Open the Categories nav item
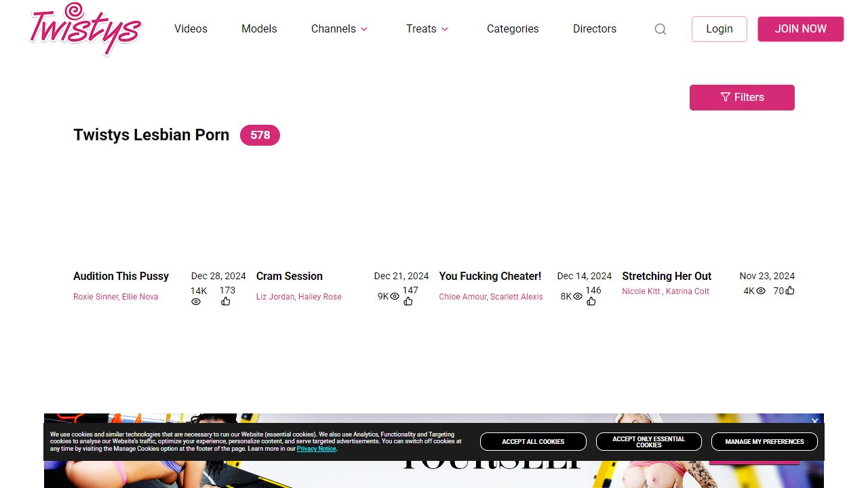Screen dimensions: 868x488 coord(513,29)
